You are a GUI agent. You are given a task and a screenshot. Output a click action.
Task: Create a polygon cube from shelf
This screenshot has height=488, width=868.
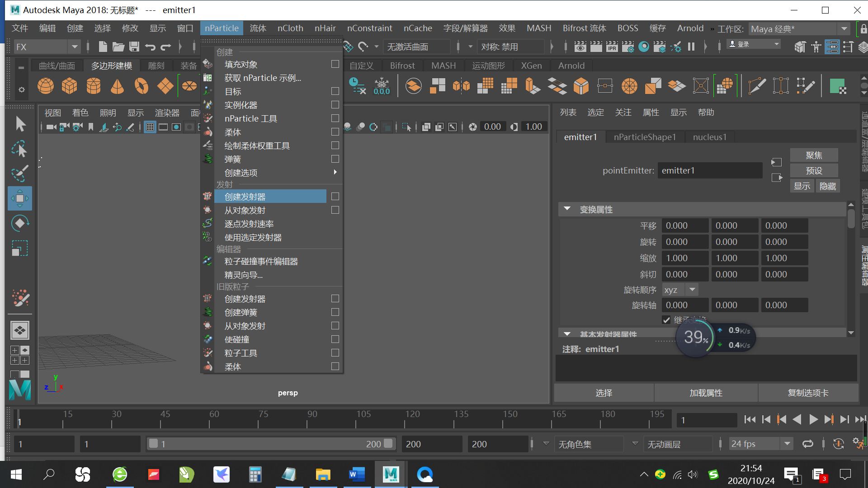pyautogui.click(x=69, y=86)
